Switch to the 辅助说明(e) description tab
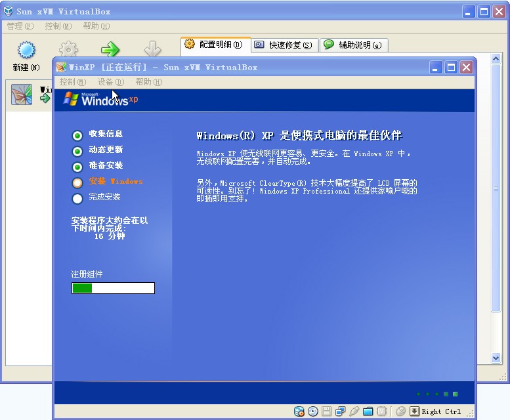The height and width of the screenshot is (420, 510). [354, 45]
